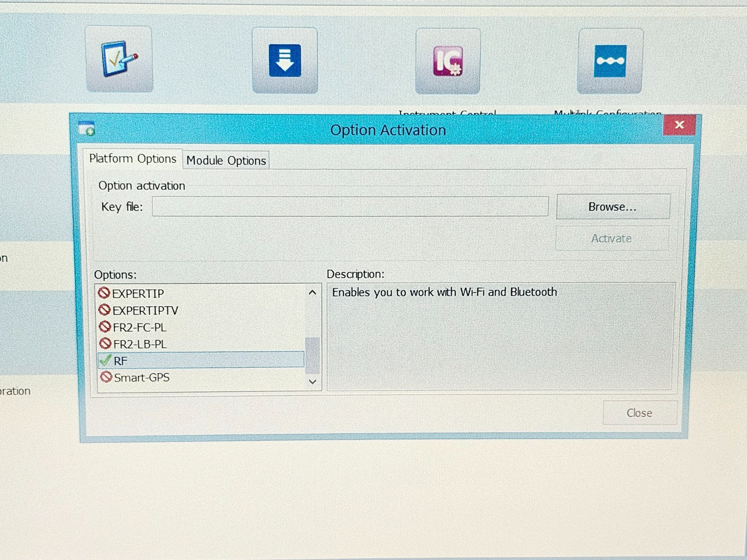
Task: Select the Platform Options tab
Action: (133, 159)
